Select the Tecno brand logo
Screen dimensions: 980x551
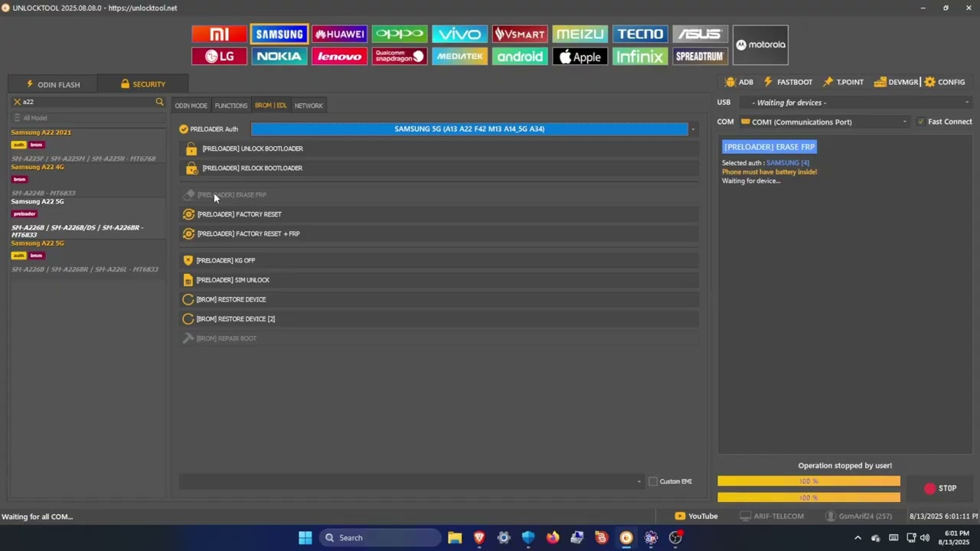coord(640,34)
